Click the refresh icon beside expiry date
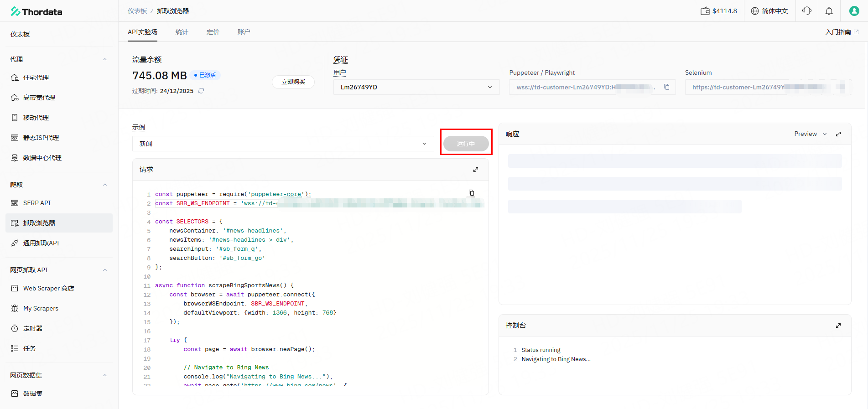The height and width of the screenshot is (409, 868). (x=201, y=91)
